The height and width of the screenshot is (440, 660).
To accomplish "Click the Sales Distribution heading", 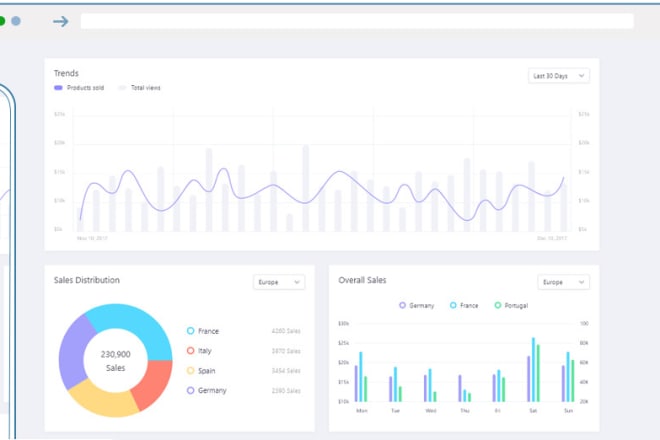I will click(87, 280).
